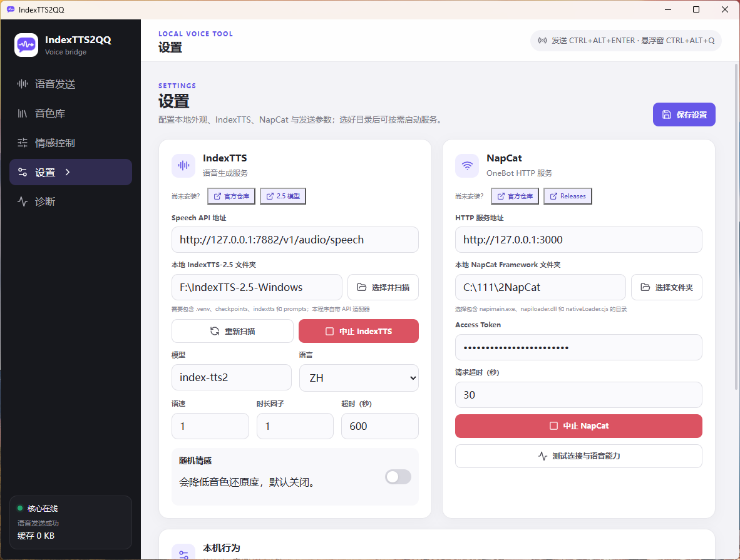Click the 本机行为 section icon

183,553
